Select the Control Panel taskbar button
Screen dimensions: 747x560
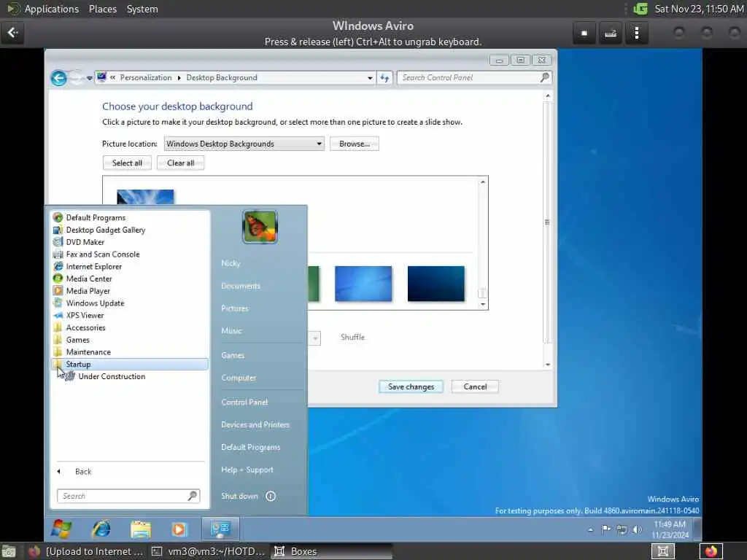pyautogui.click(x=221, y=529)
